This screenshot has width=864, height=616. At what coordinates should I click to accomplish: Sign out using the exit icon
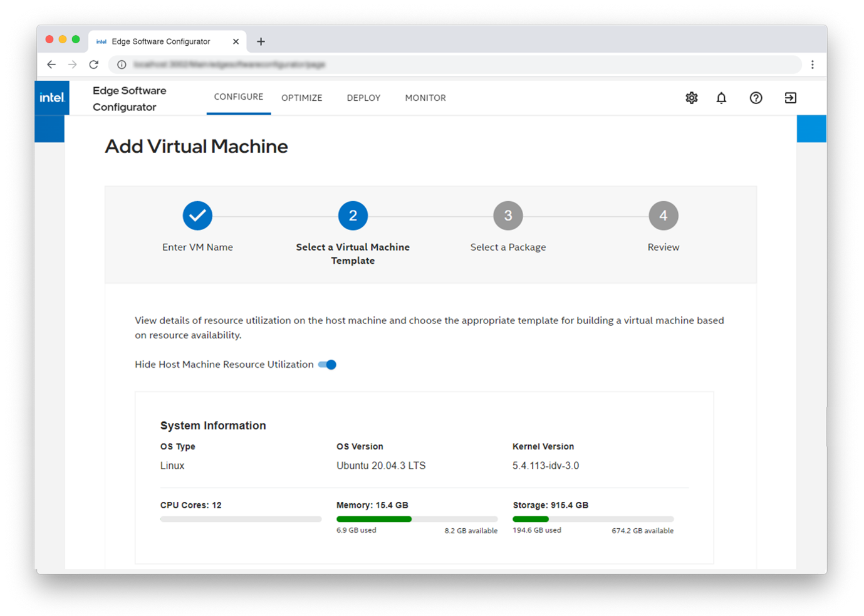point(790,98)
